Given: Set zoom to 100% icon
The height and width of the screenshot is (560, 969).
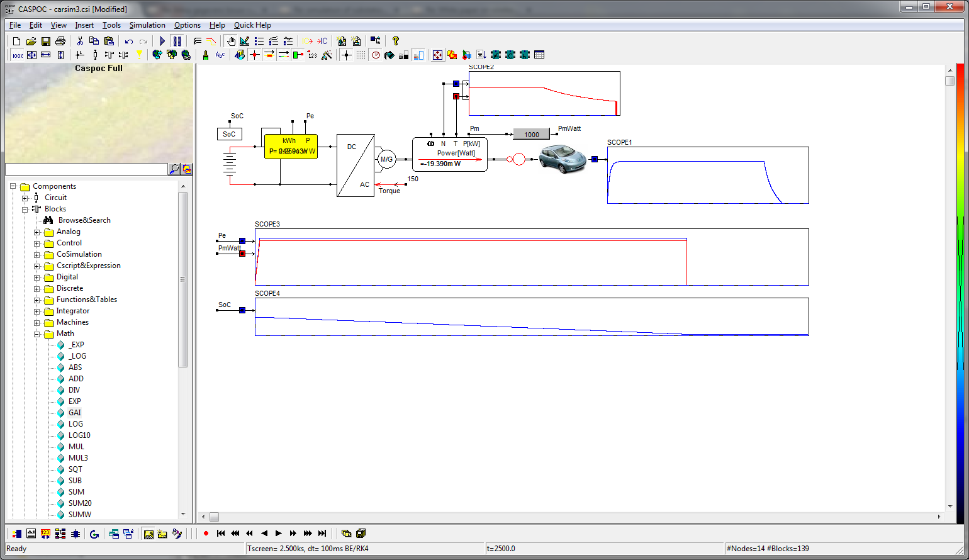Looking at the screenshot, I should click(18, 55).
